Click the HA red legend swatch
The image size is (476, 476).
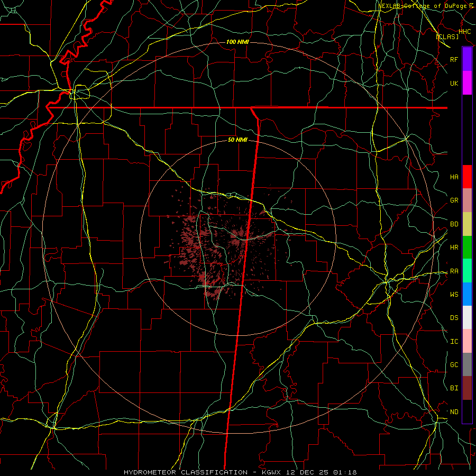(x=467, y=177)
